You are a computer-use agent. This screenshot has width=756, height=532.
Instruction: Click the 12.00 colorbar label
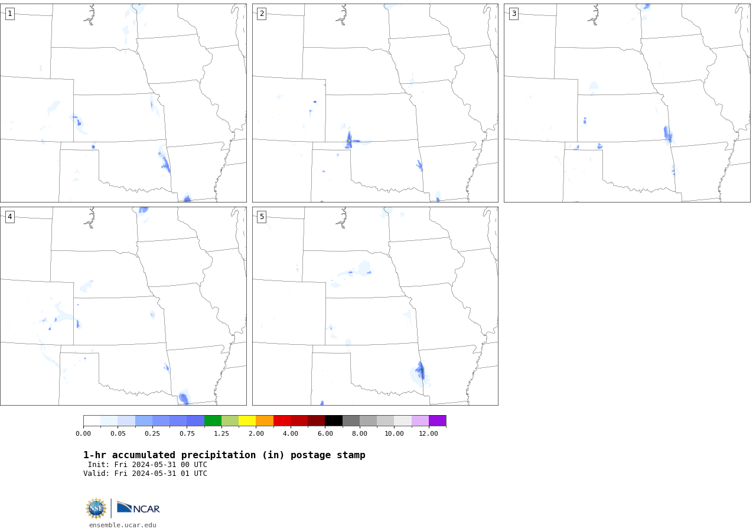429,434
